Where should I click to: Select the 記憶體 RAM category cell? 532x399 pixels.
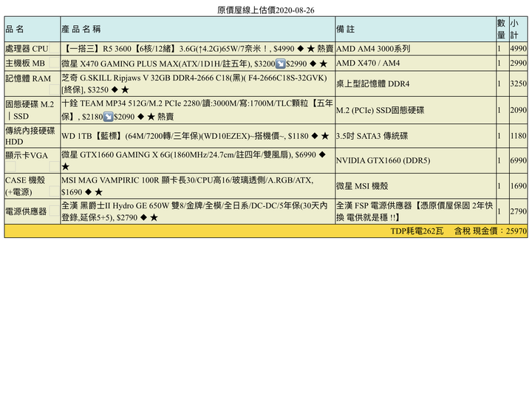pos(33,83)
